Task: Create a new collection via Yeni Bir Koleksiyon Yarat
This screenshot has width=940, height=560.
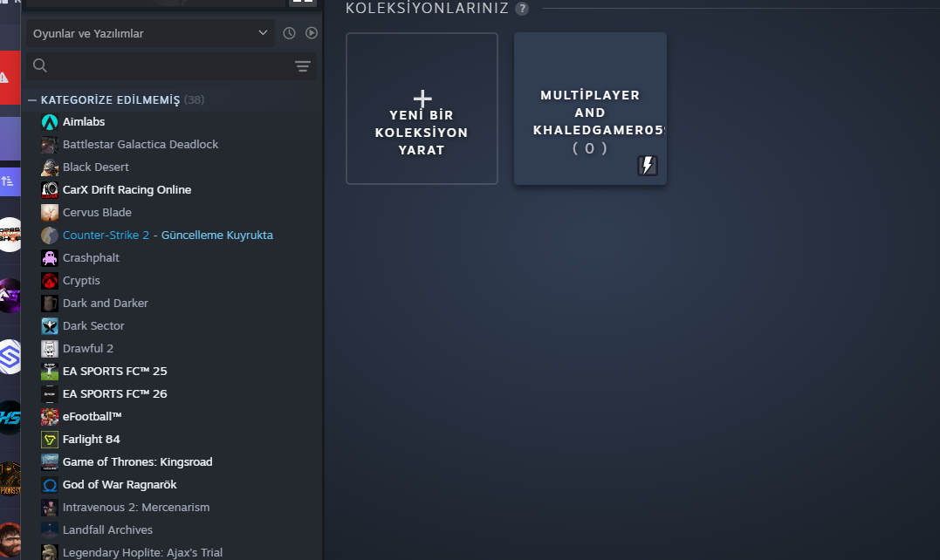Action: (422, 108)
